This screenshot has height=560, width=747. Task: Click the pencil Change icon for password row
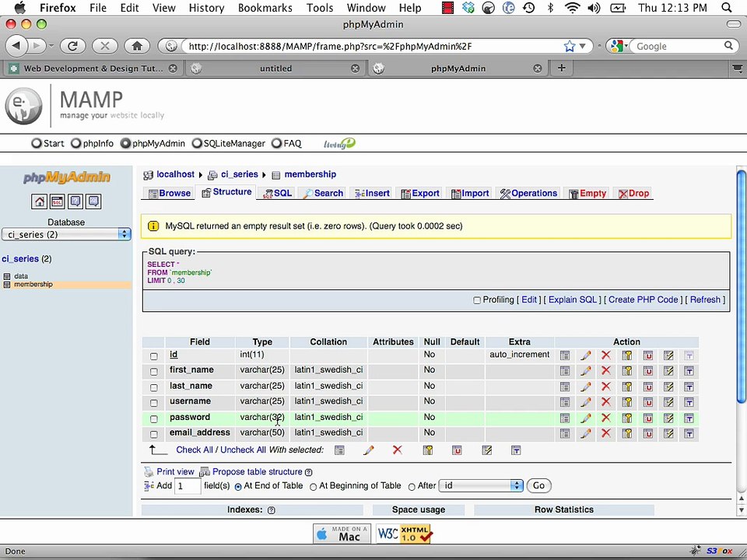coord(585,418)
